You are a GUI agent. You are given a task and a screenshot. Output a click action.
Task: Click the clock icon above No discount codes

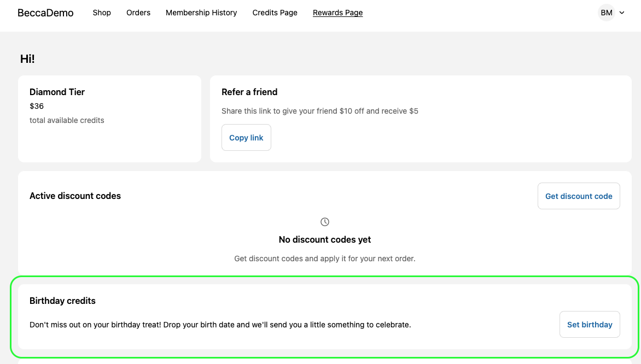click(x=325, y=222)
